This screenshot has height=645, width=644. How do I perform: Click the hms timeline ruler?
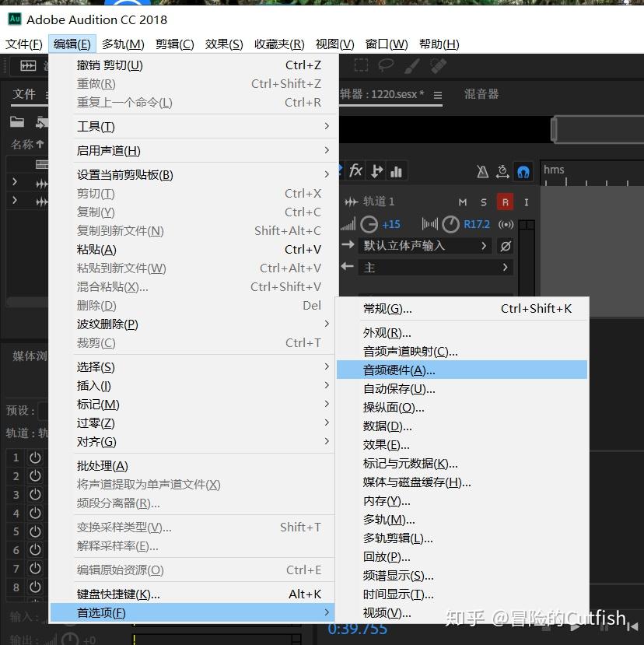tap(592, 174)
